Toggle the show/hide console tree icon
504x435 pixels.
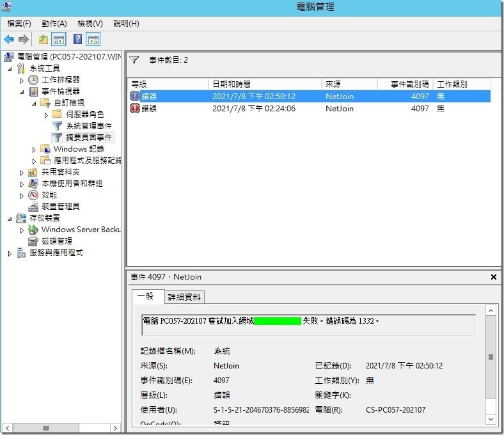tap(59, 40)
